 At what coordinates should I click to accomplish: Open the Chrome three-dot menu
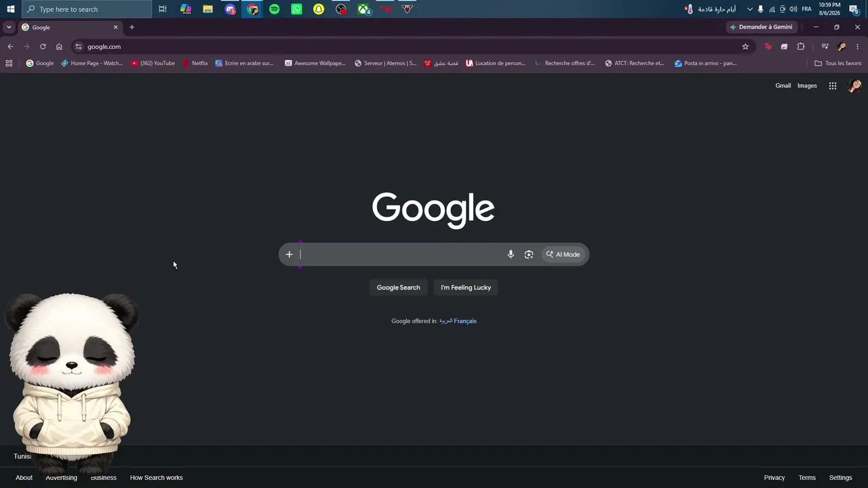pyautogui.click(x=858, y=47)
